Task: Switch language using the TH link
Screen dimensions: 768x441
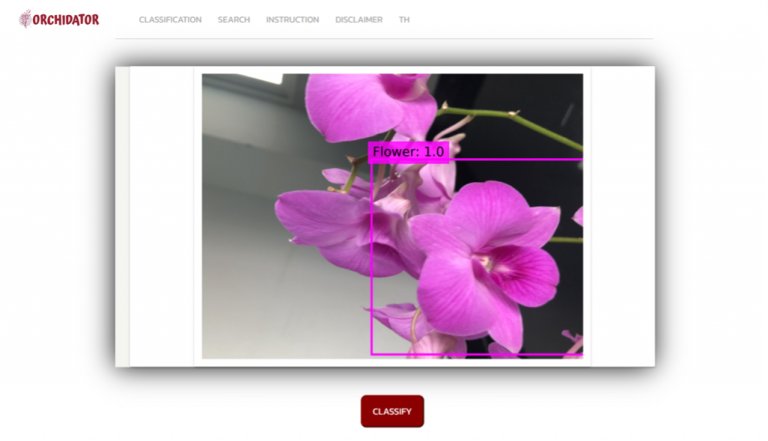Action: [404, 20]
